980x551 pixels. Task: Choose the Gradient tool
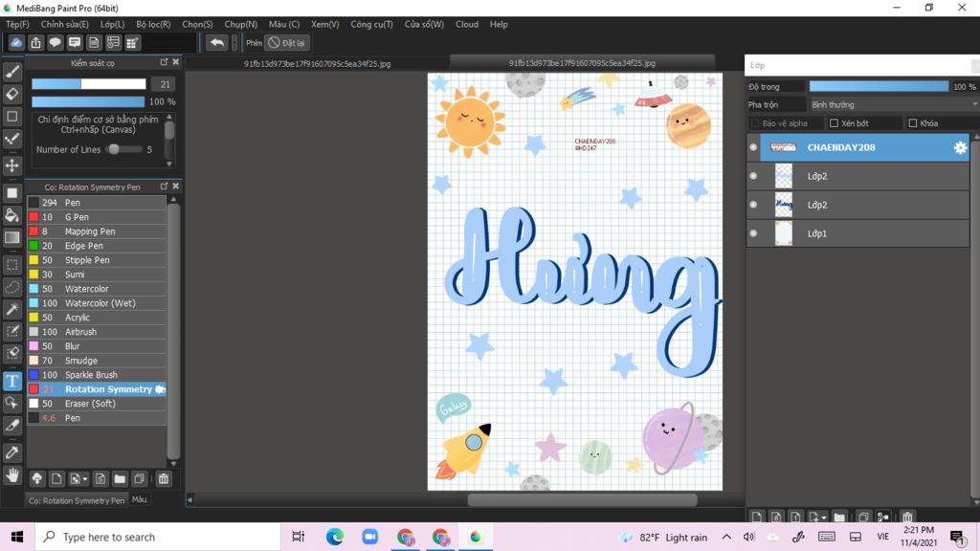click(11, 238)
